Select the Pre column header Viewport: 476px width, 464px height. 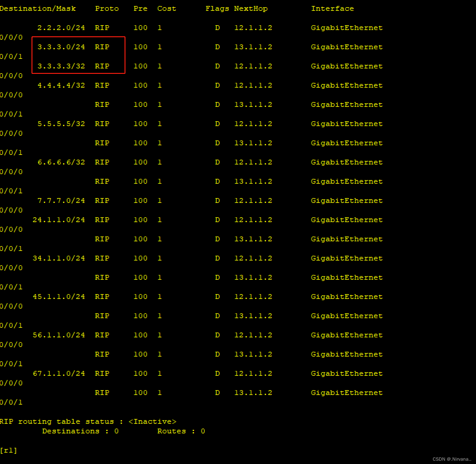point(140,9)
